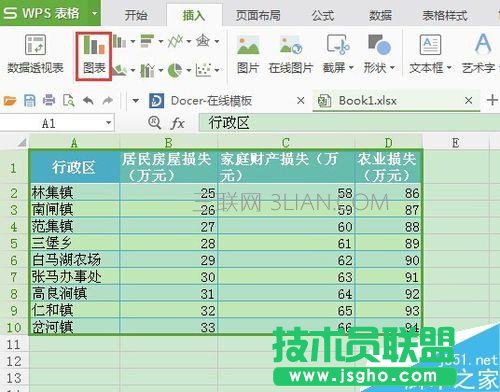Screen dimensions: 500x392
Task: Open the 截屏 dropdown arrow
Action: [351, 68]
